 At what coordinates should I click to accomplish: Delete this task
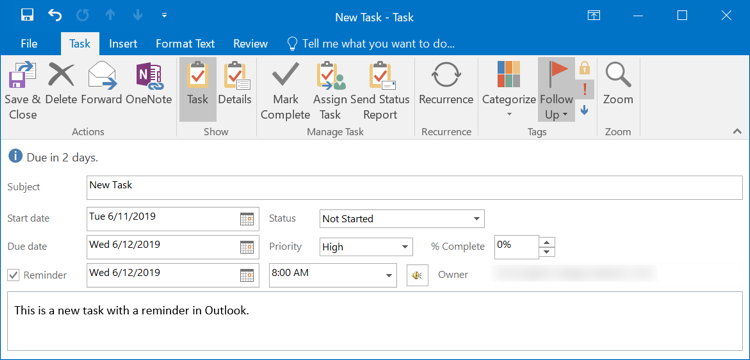pyautogui.click(x=61, y=83)
